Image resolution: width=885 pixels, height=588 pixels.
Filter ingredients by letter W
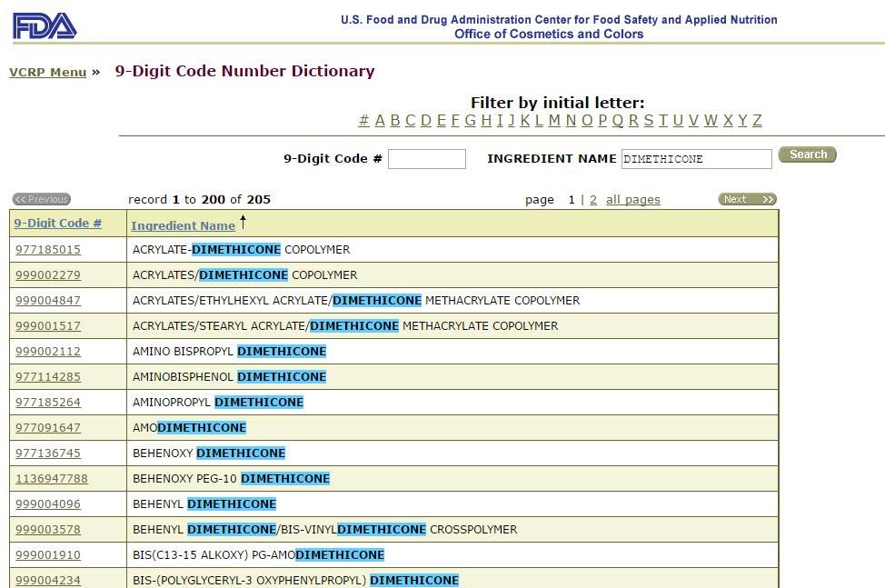coord(711,120)
